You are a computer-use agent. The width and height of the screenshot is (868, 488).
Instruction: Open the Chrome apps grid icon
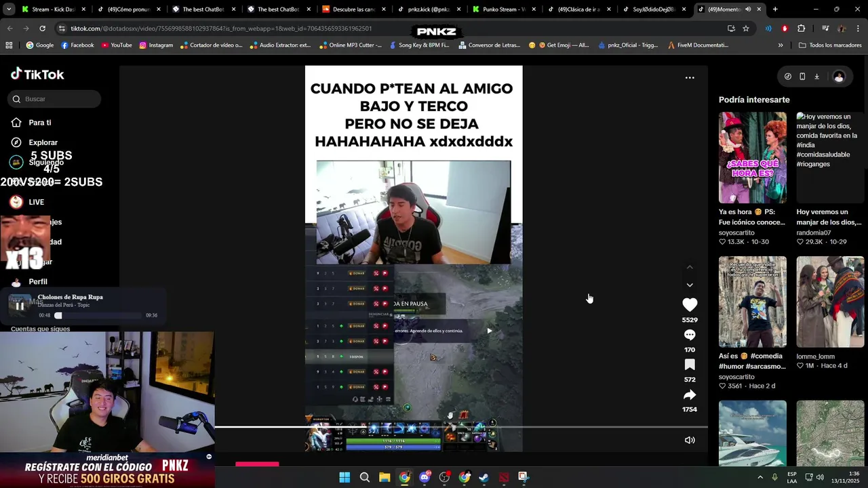9,45
